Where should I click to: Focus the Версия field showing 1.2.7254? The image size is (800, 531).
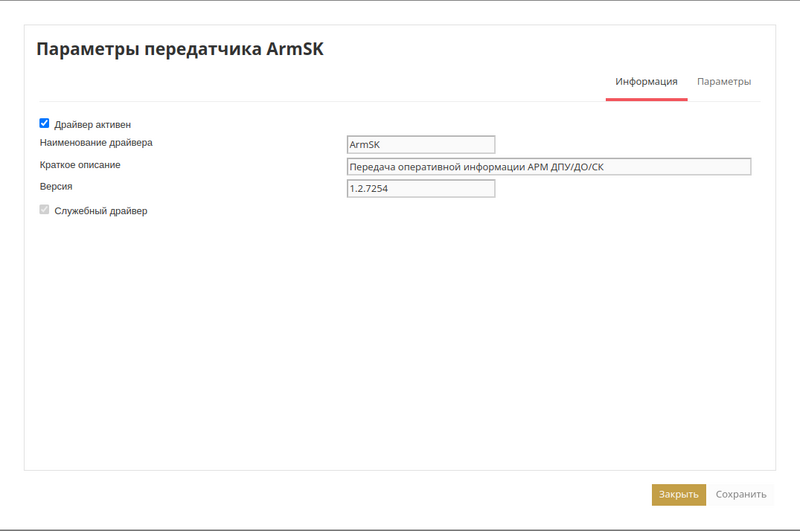(420, 188)
